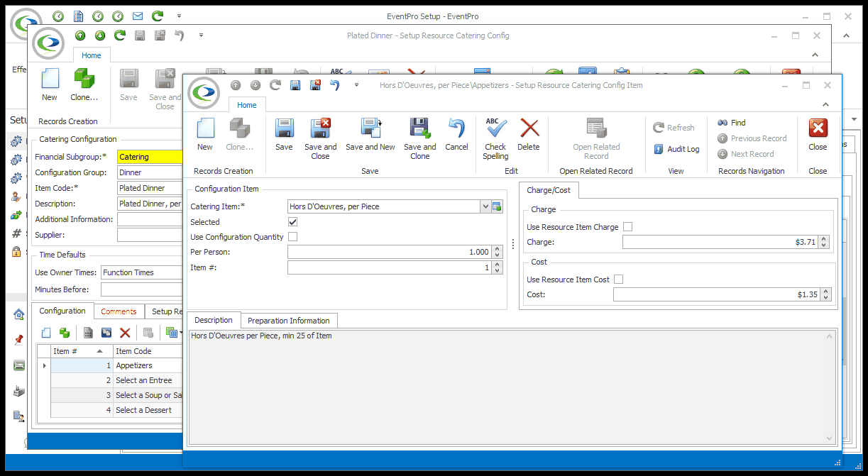Viewport: 868px width, 476px height.
Task: Click Clone in the Plated Dinner window ribbon
Action: (x=84, y=85)
